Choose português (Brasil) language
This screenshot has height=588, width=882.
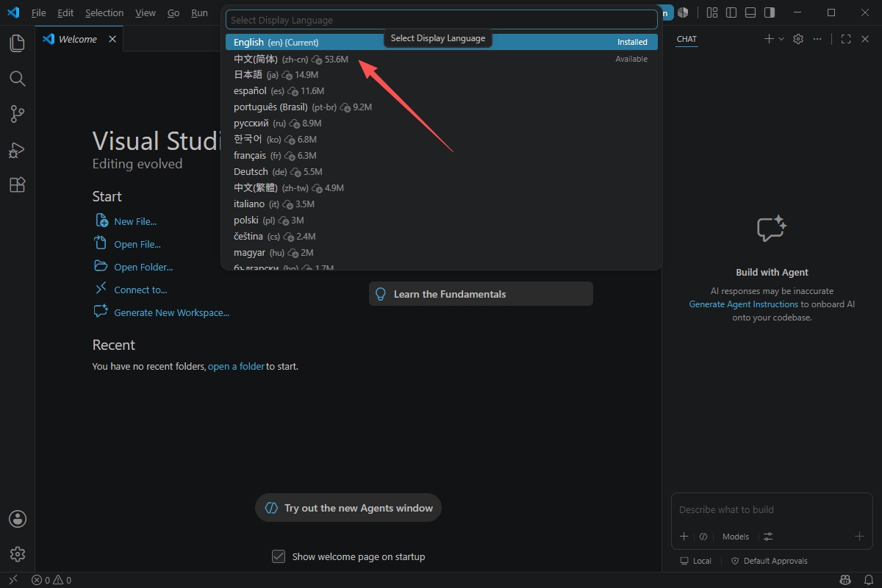[441, 107]
